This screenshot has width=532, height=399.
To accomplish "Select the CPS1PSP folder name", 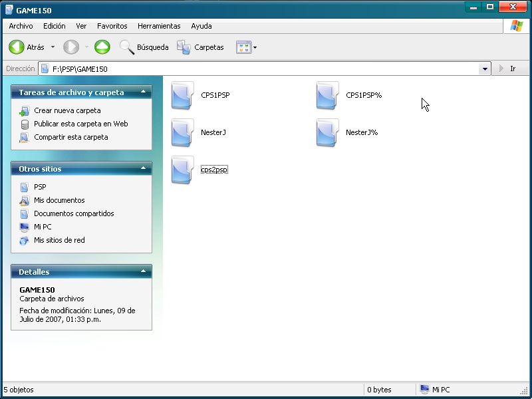I will (215, 95).
